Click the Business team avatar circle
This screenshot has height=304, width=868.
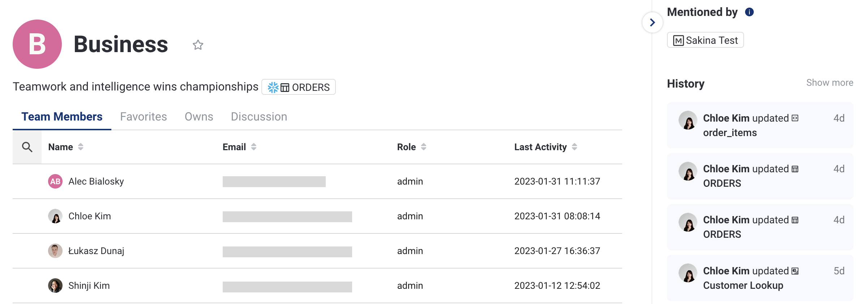pos(37,44)
